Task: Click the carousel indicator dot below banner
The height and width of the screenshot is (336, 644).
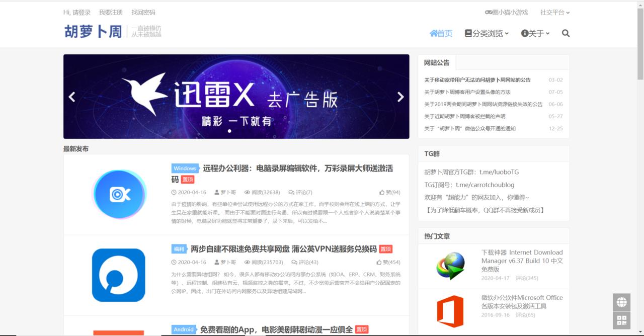Action: click(x=229, y=131)
